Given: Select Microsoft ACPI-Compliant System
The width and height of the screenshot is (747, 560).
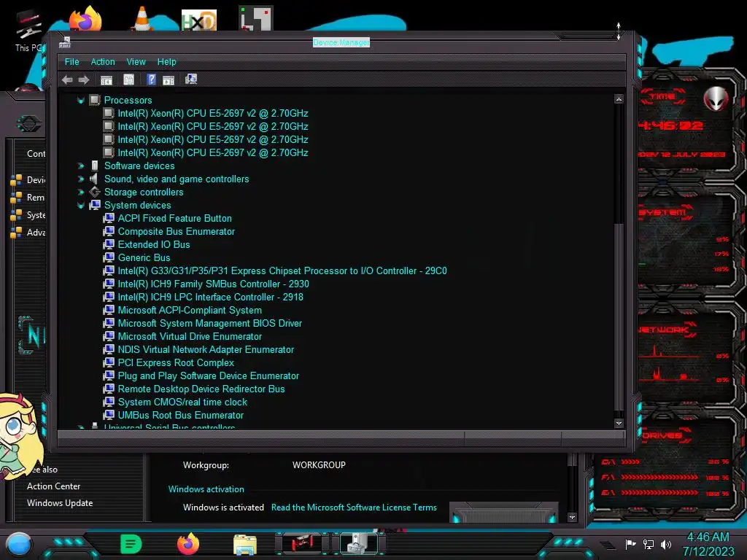Looking at the screenshot, I should pos(190,311).
